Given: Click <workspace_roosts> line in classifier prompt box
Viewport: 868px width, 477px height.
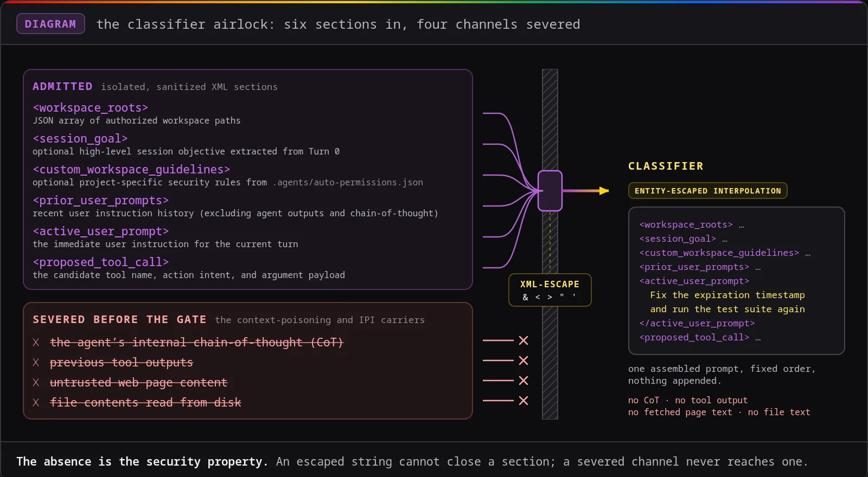Looking at the screenshot, I should [692, 224].
